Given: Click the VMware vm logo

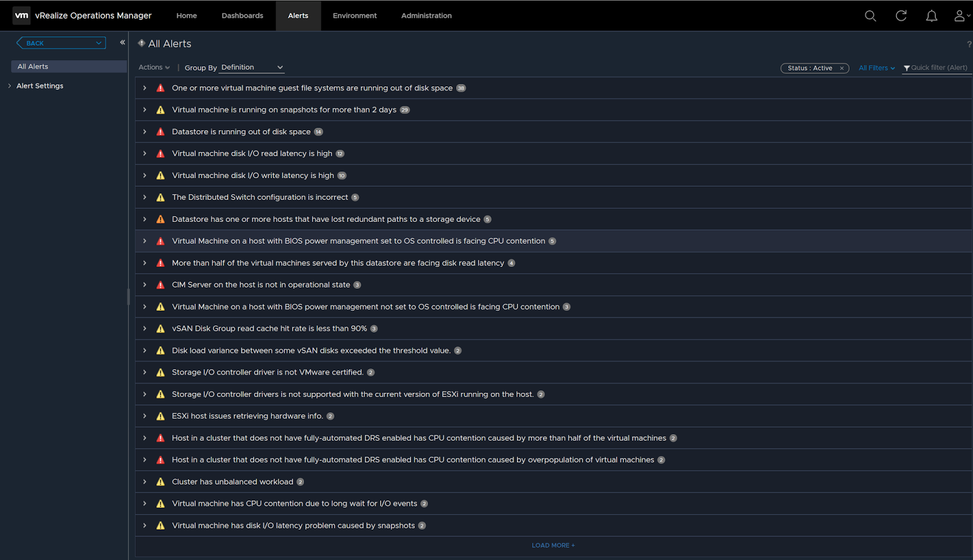Looking at the screenshot, I should coord(21,16).
